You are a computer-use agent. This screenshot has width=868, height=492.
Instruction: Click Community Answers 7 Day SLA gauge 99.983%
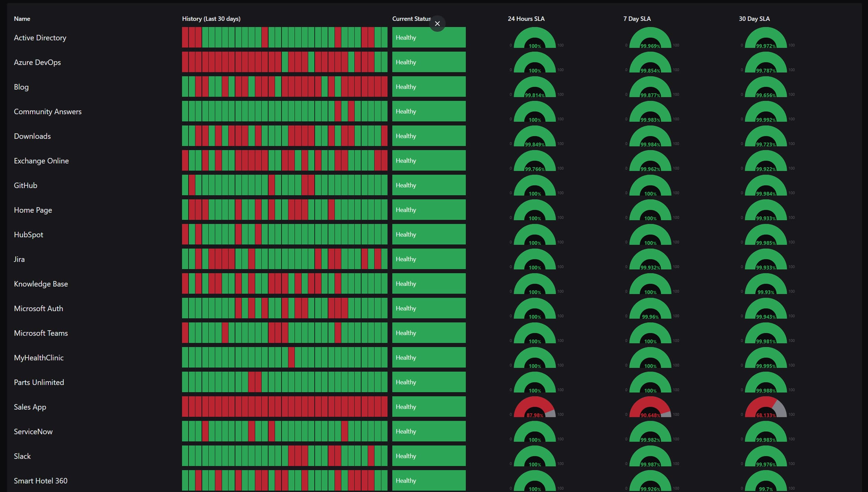(650, 112)
